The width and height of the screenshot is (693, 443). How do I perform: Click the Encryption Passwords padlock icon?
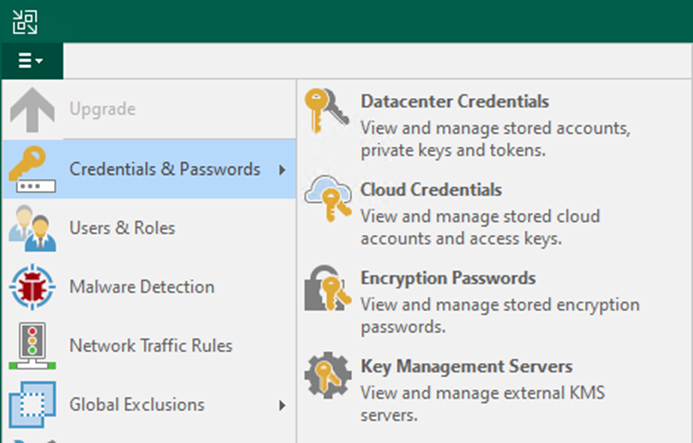pos(328,287)
